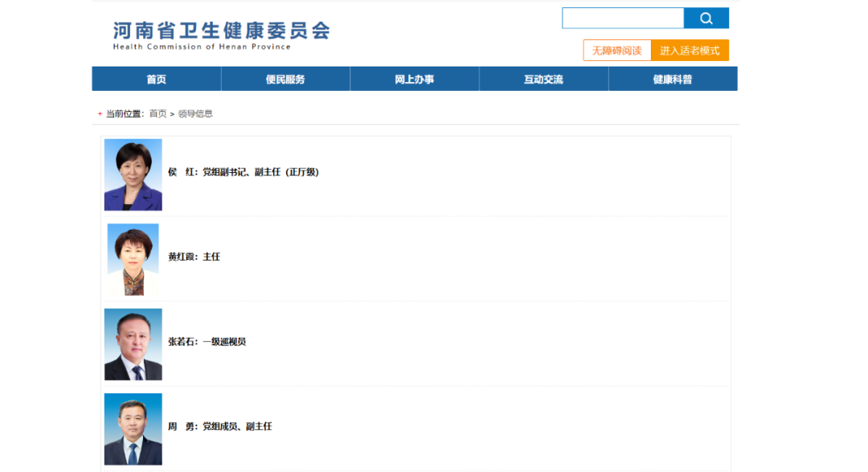This screenshot has height=472, width=868.
Task: Open the 无障碍阅读 accessibility reading option
Action: click(x=616, y=51)
